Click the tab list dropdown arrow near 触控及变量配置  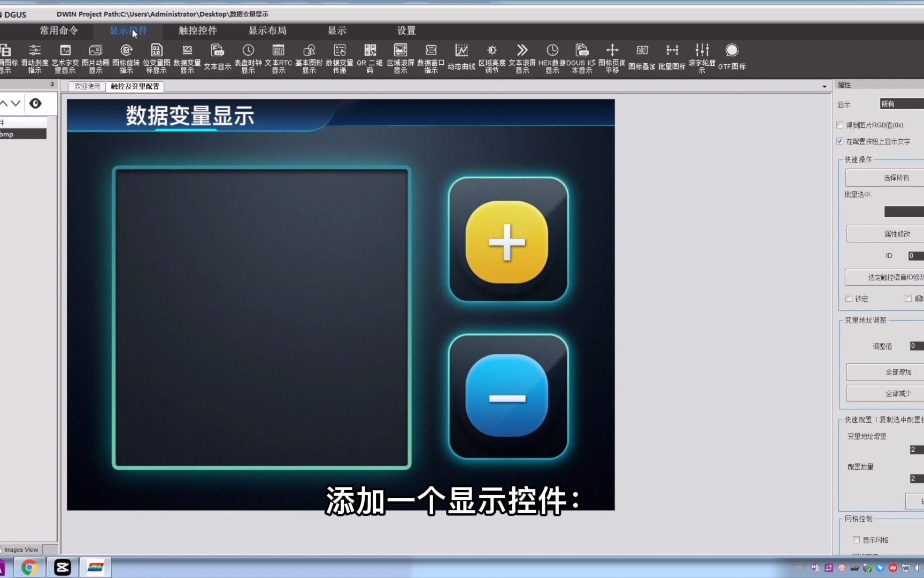(x=823, y=86)
